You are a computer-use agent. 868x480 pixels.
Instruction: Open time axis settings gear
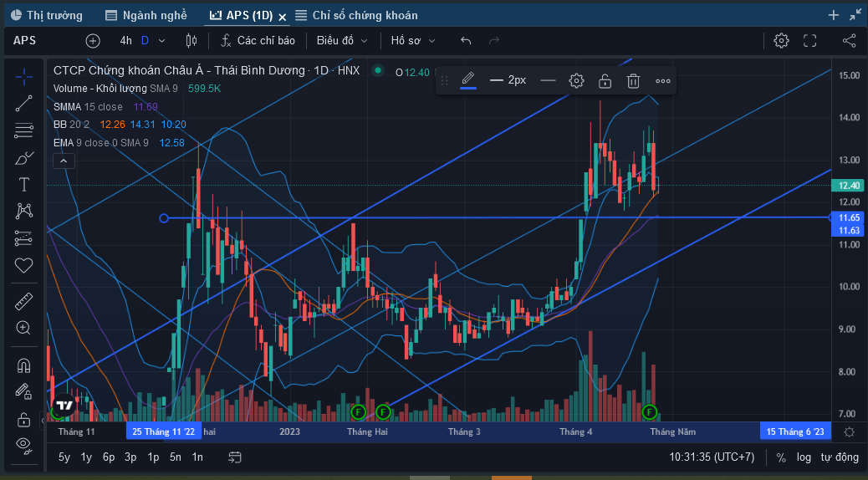pos(849,431)
